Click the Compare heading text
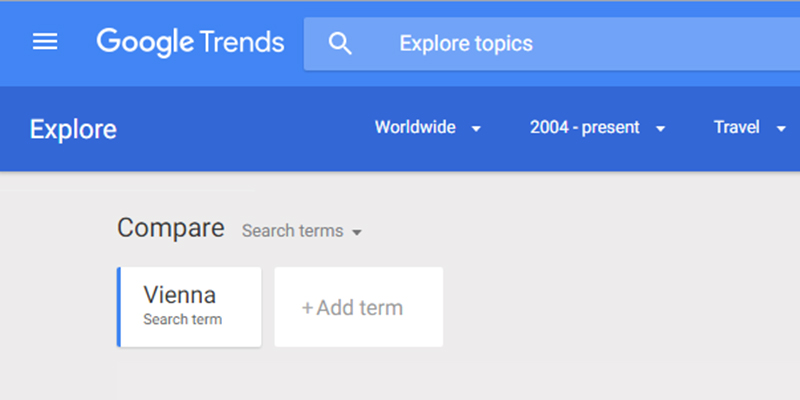 [170, 228]
